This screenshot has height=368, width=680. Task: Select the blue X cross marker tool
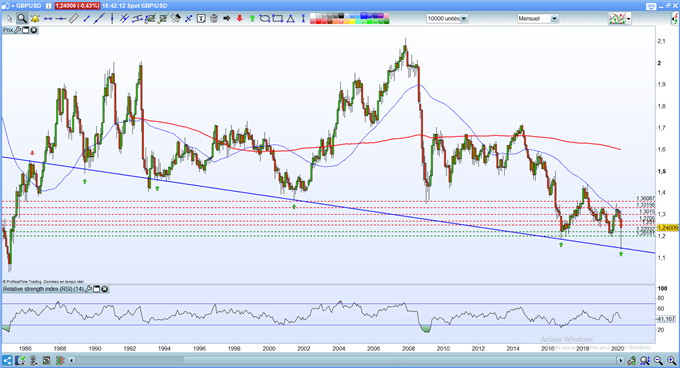[x=189, y=19]
